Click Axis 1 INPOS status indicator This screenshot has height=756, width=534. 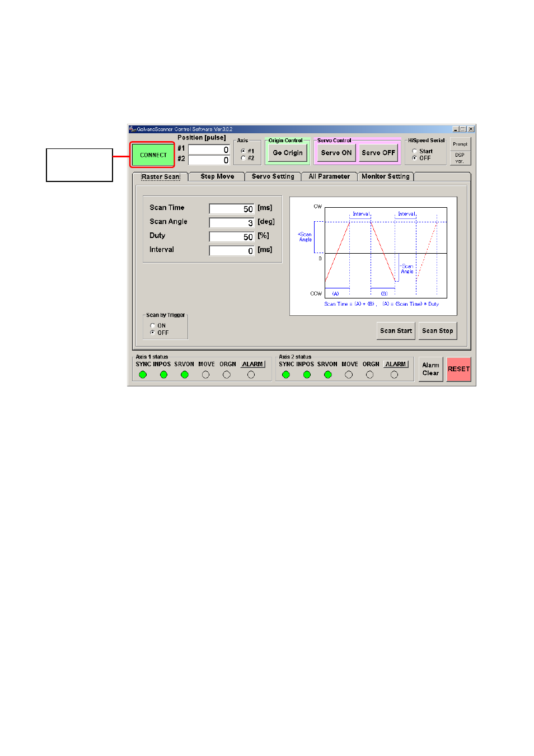tap(163, 375)
